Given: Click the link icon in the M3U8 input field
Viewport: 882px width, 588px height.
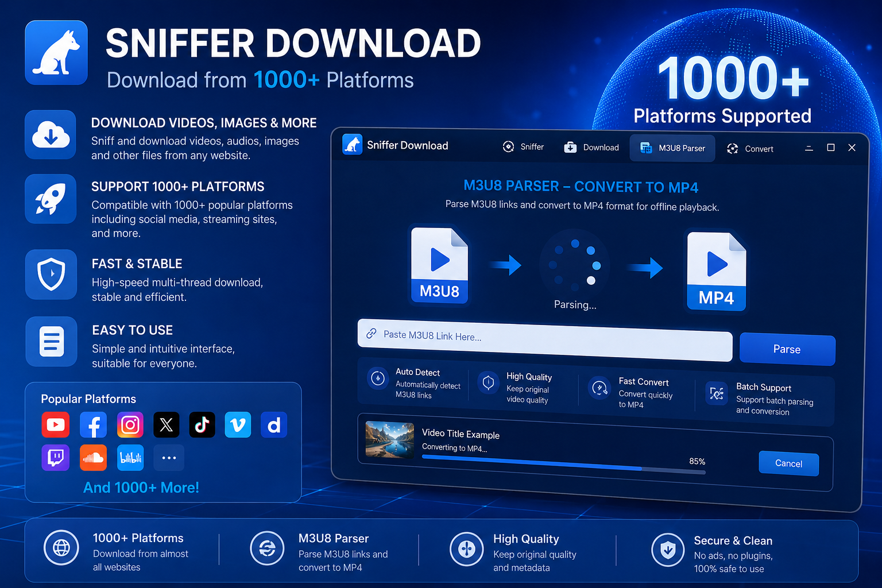Looking at the screenshot, I should pos(372,333).
